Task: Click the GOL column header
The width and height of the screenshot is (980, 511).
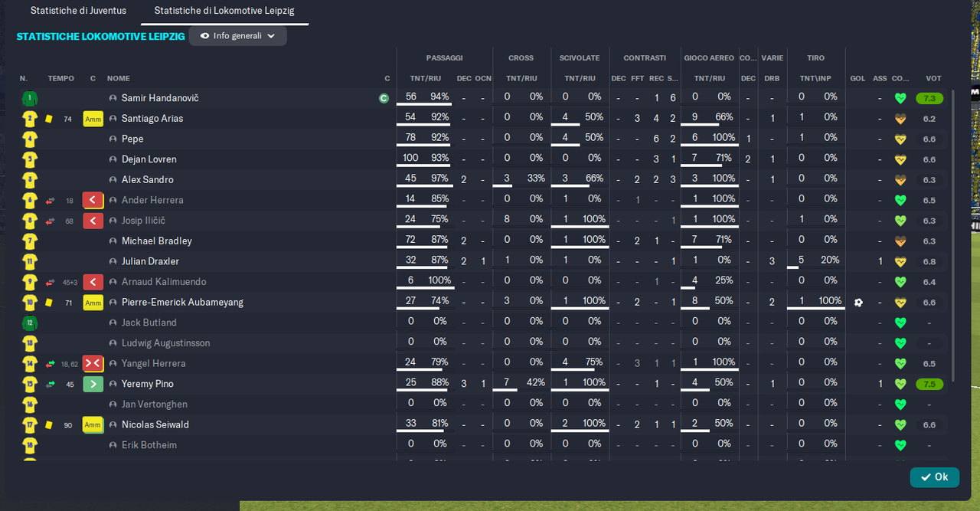Action: 857,78
